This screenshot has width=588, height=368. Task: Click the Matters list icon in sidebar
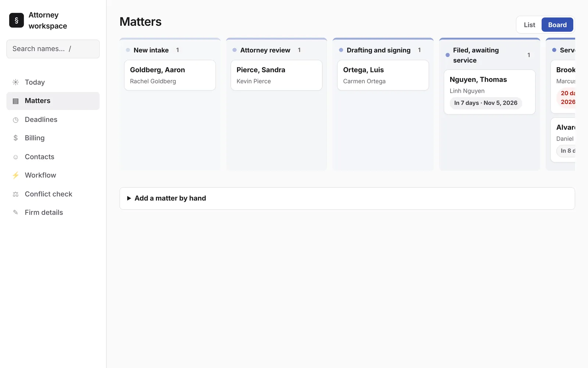(15, 101)
